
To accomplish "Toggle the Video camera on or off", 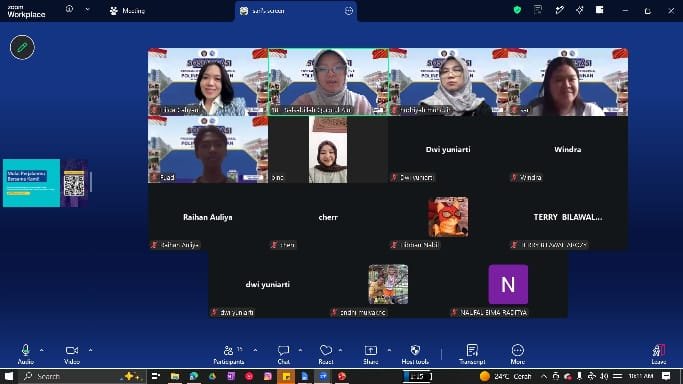I will click(72, 354).
